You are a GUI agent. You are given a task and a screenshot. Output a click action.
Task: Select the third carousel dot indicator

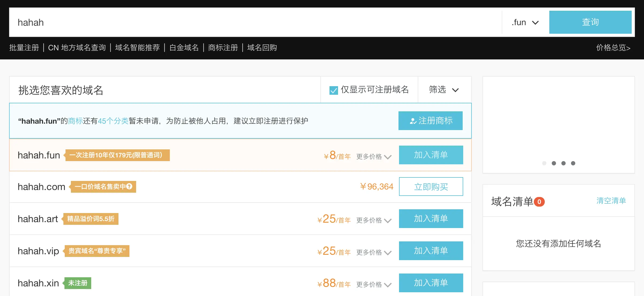point(563,163)
